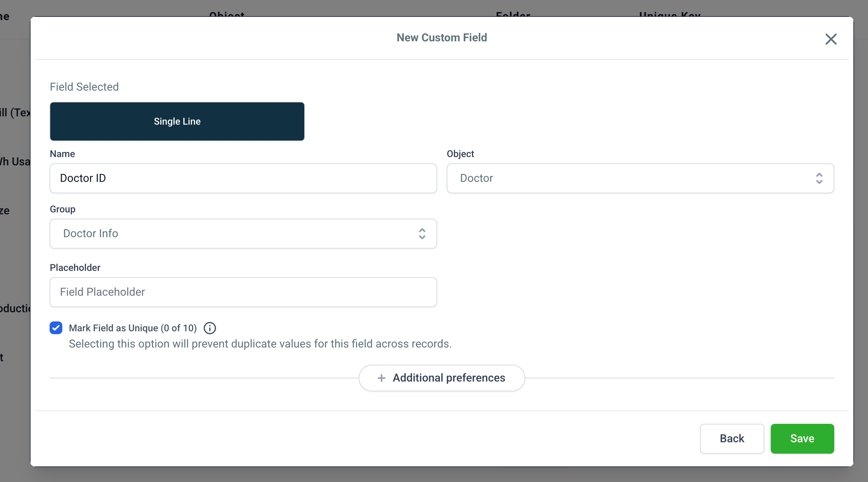
Task: Open the Group dropdown showing Doctor Info
Action: [236, 234]
